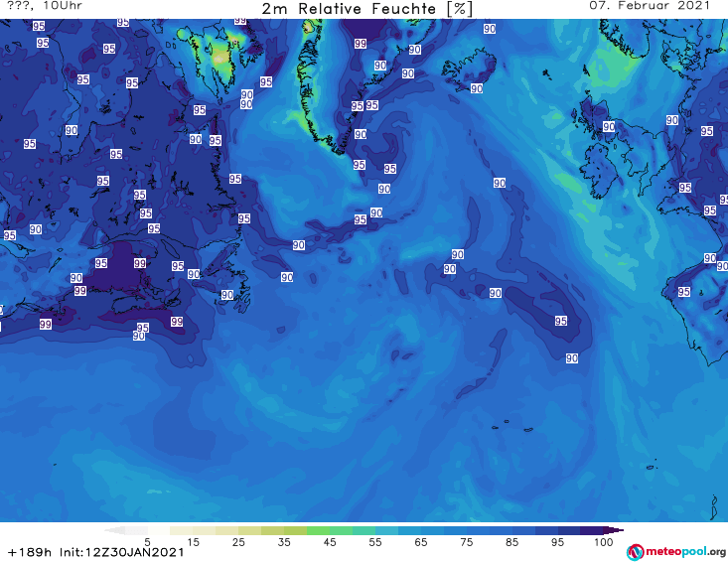Click the '???, 10Uhr' time label
This screenshot has width=728, height=562.
coord(45,6)
